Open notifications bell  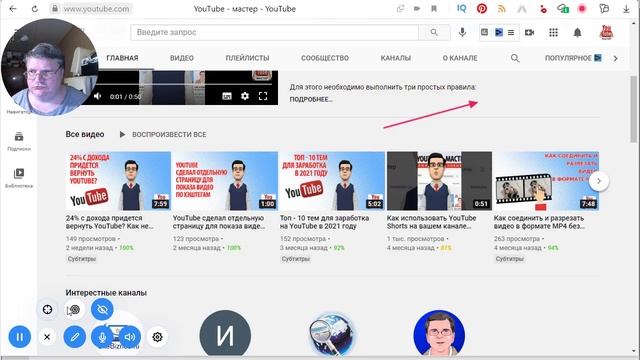pos(577,32)
